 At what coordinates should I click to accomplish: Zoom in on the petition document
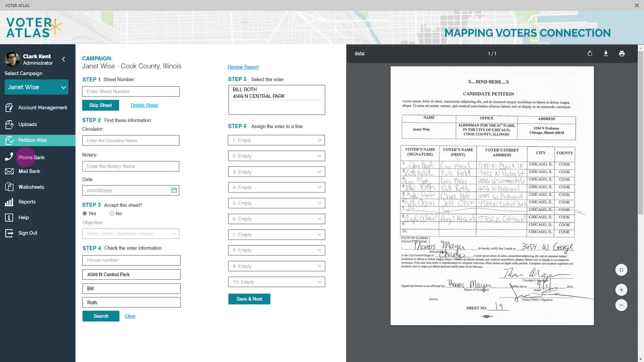pos(621,290)
